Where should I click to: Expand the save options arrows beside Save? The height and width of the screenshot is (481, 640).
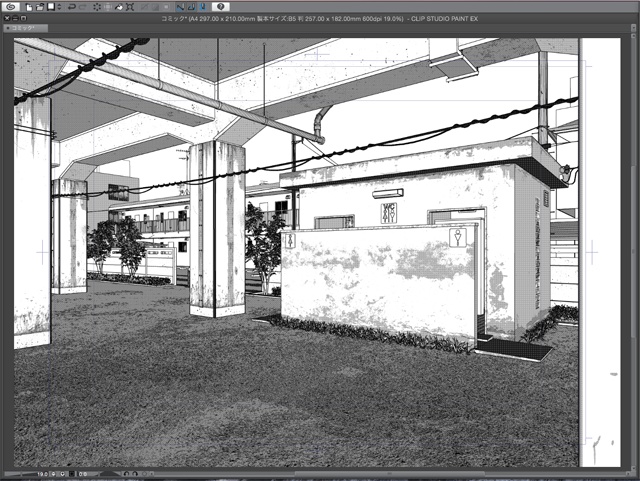tap(59, 7)
